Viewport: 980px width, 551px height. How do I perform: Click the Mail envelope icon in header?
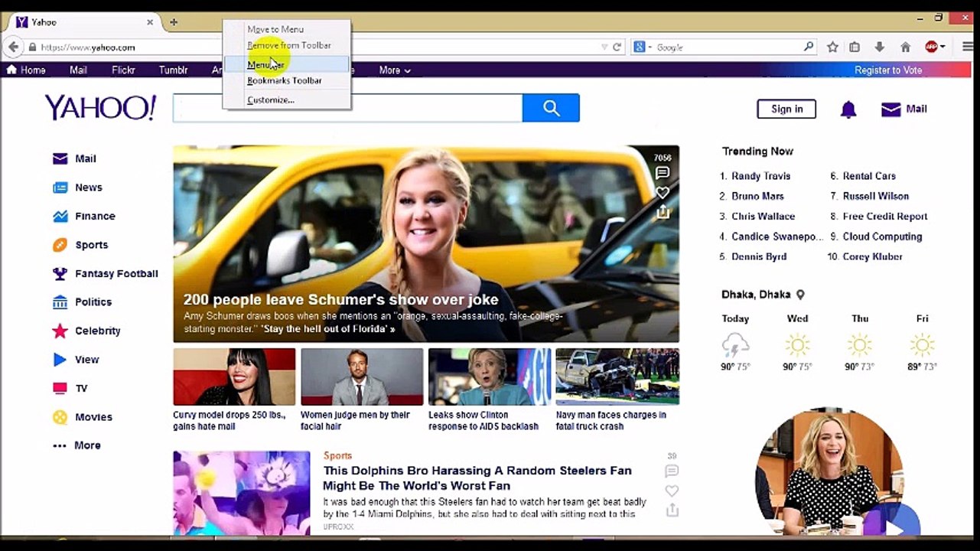[x=891, y=109]
